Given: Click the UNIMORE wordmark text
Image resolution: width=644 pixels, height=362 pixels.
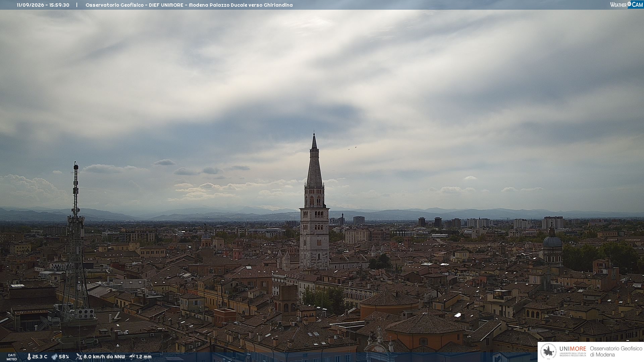Looking at the screenshot, I should (x=573, y=349).
